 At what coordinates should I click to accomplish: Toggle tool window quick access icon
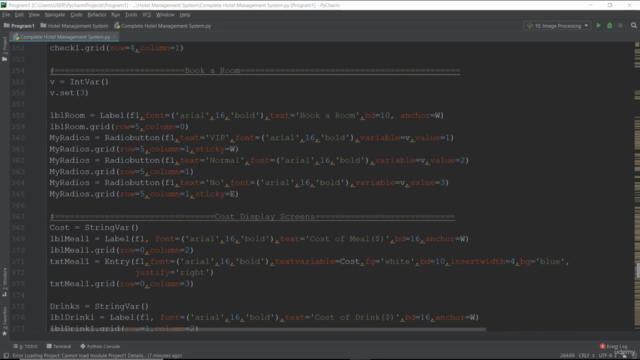pos(6,356)
